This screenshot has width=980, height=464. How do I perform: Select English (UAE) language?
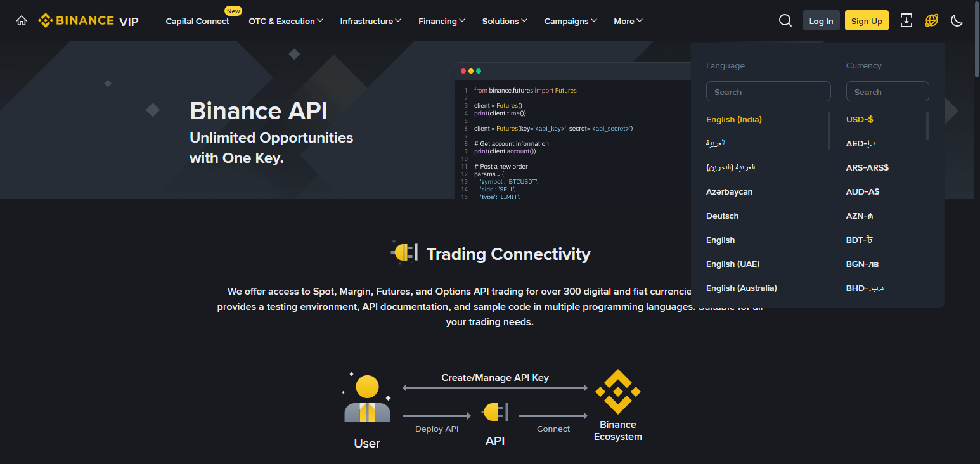733,264
